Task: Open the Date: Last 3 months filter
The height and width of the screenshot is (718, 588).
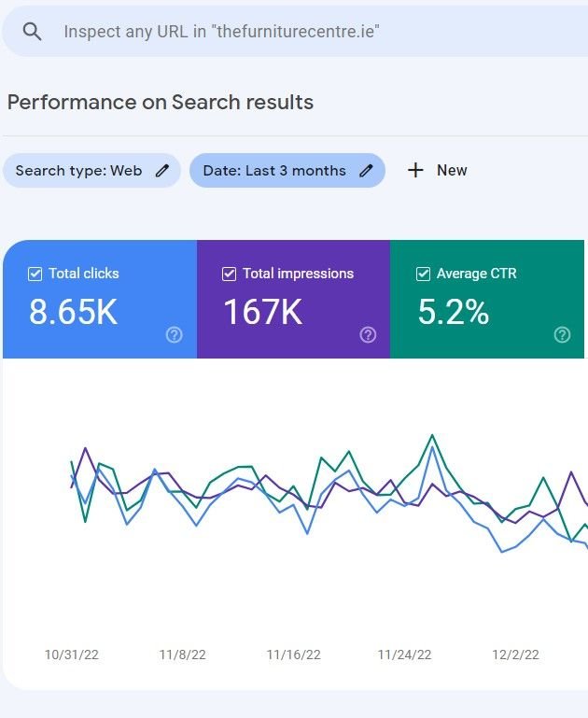Action: tap(274, 171)
